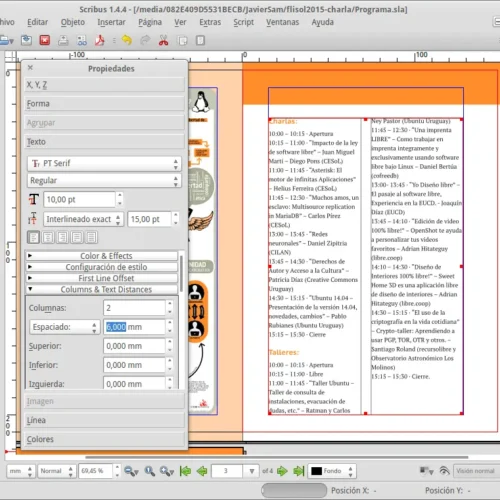Open the Editar menu
500x500 pixels.
tap(37, 22)
